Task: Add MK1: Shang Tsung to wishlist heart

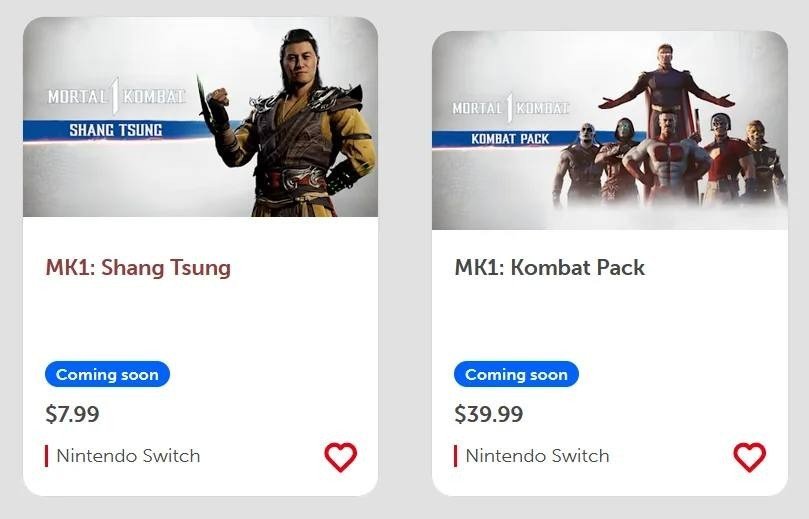Action: [x=341, y=457]
